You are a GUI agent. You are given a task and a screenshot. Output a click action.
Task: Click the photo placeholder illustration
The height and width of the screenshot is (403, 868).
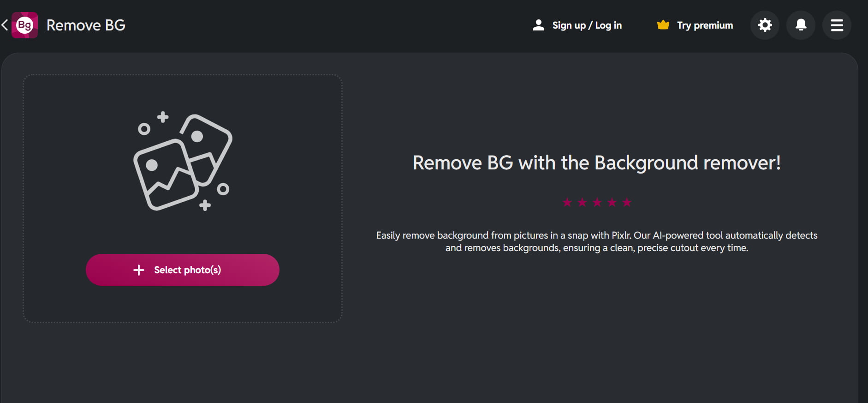click(183, 162)
